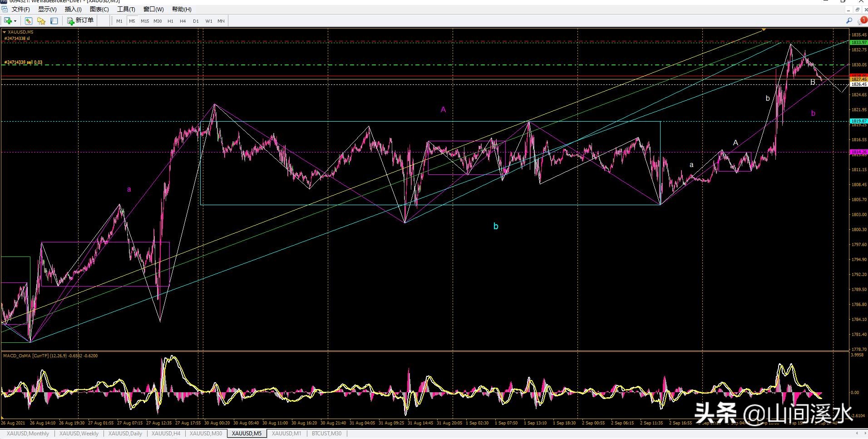Screen dimensions: 868x439
Task: Click the 1827.45 current price tag
Action: 858,79
